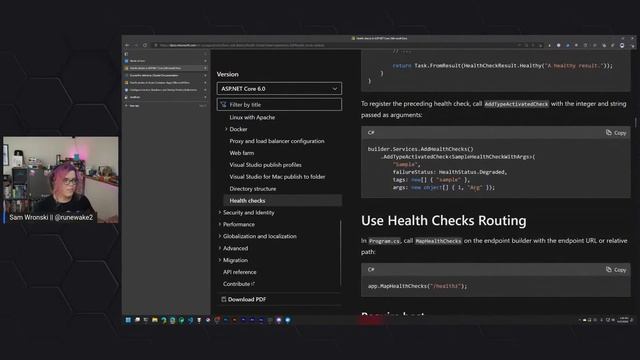Click the Use Health Checks Routing heading
This screenshot has height=360, width=640.
click(444, 220)
